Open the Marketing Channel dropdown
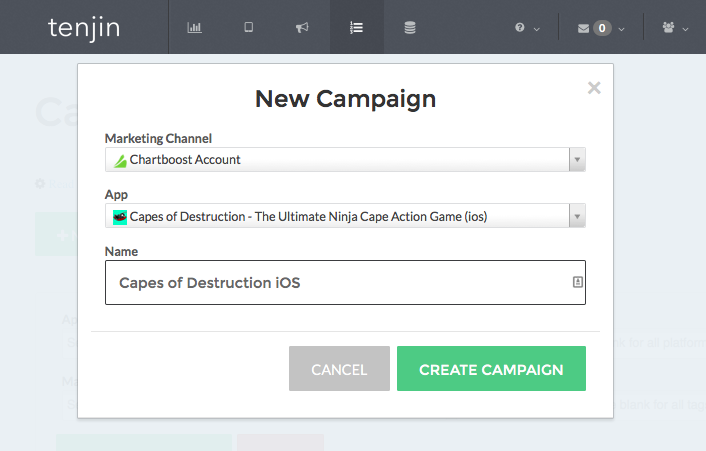The image size is (706, 451). [x=345, y=159]
